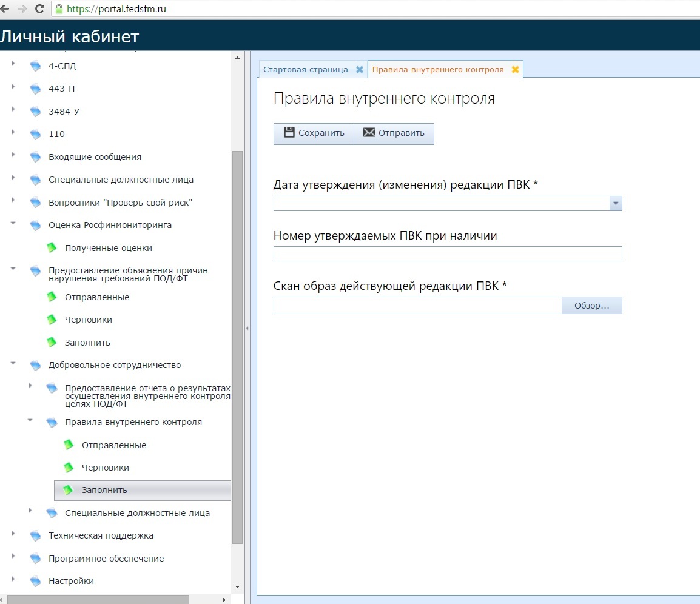700x604 pixels.
Task: Click the icon beside Оценка Росфинмониторинга
Action: (x=35, y=226)
